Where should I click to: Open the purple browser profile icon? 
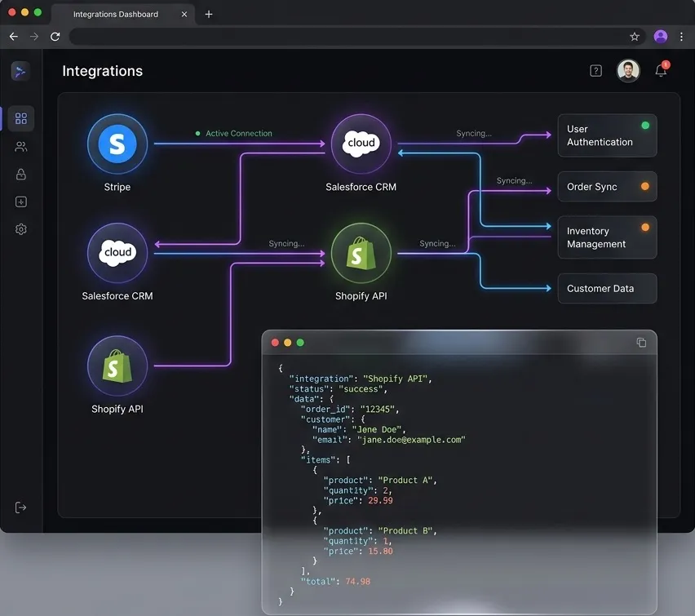[x=661, y=37]
